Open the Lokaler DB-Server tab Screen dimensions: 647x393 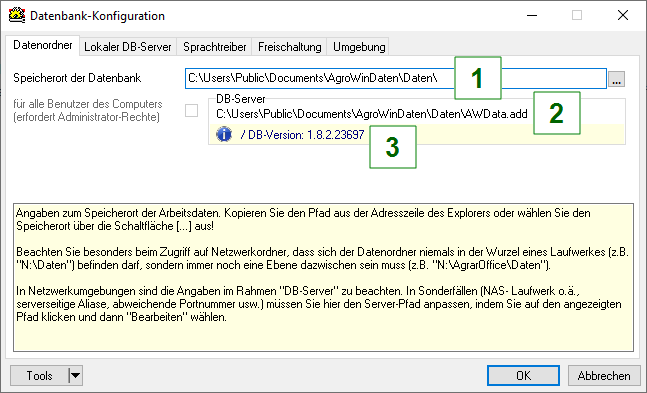click(x=128, y=47)
